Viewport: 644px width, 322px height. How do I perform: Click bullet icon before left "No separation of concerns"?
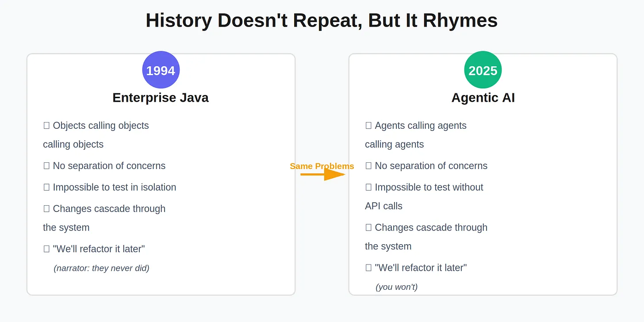pyautogui.click(x=46, y=166)
